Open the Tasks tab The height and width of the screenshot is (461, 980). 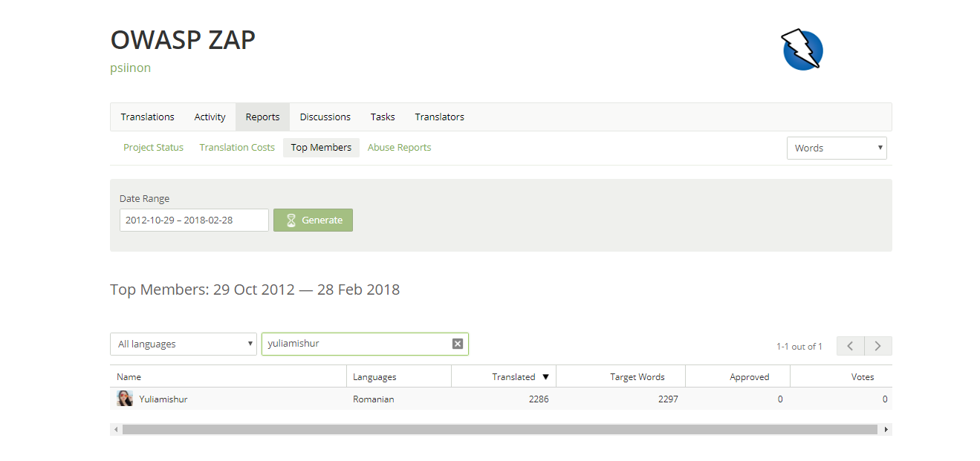(383, 117)
